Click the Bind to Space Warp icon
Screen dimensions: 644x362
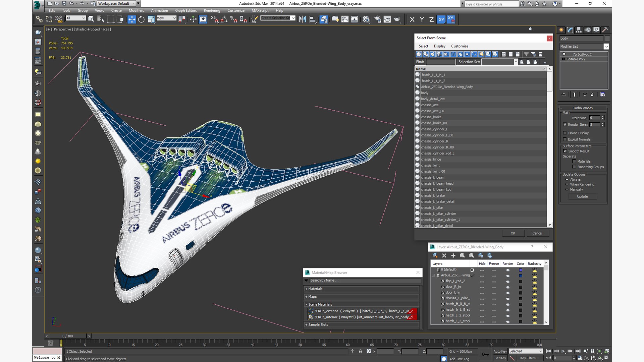pos(59,19)
